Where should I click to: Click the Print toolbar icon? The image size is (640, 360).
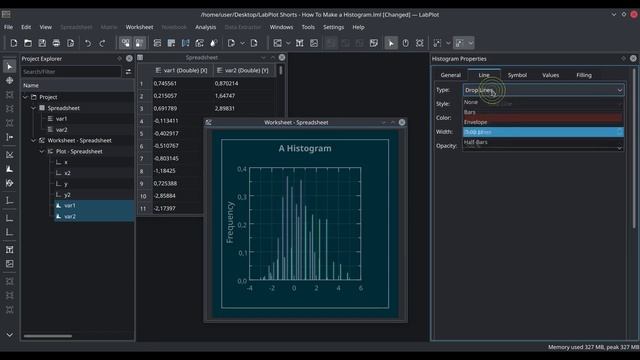click(56, 43)
